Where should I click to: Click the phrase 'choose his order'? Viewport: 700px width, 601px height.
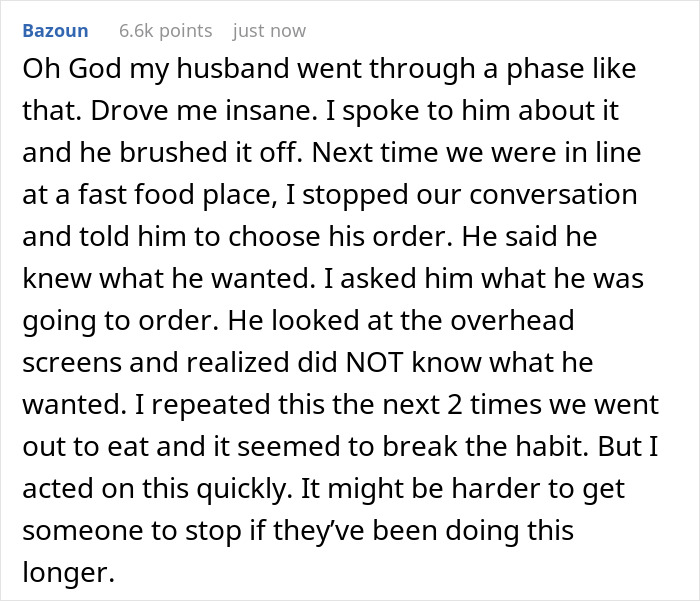click(340, 236)
